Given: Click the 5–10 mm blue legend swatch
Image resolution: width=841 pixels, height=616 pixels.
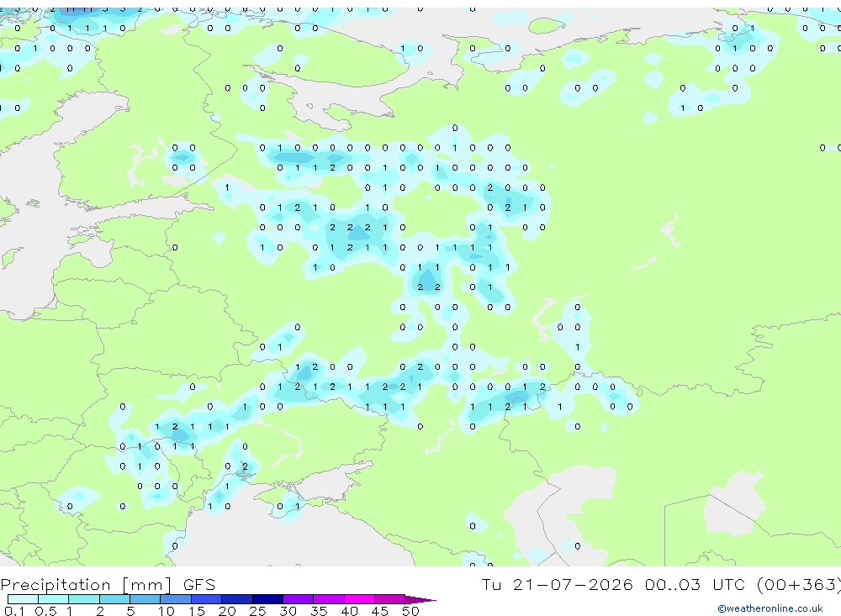Looking at the screenshot, I should [145, 599].
